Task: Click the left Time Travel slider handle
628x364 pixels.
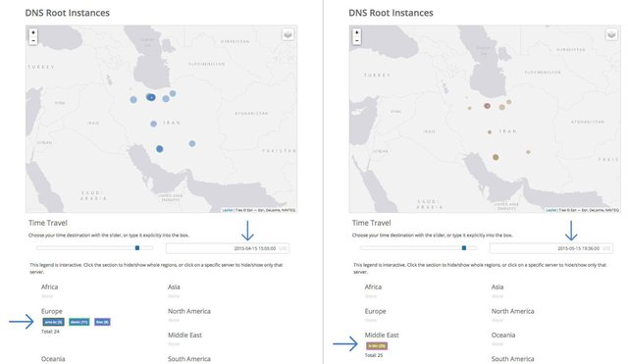Action: click(137, 248)
